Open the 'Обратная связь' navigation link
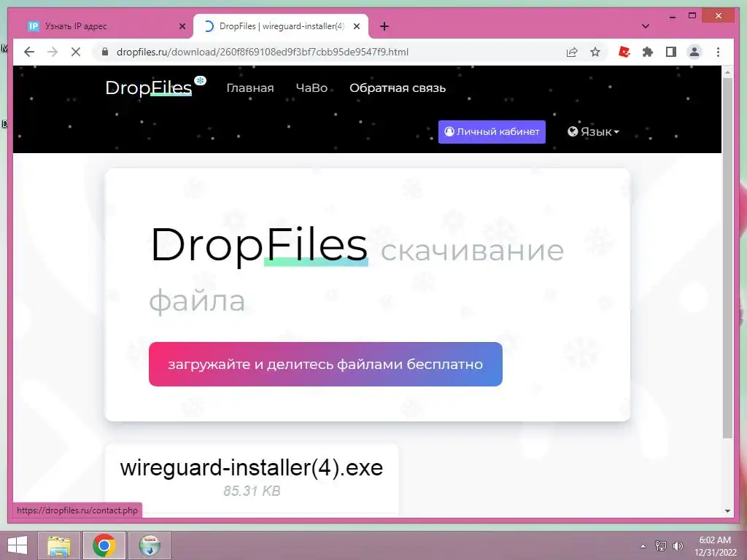747x560 pixels. 398,88
